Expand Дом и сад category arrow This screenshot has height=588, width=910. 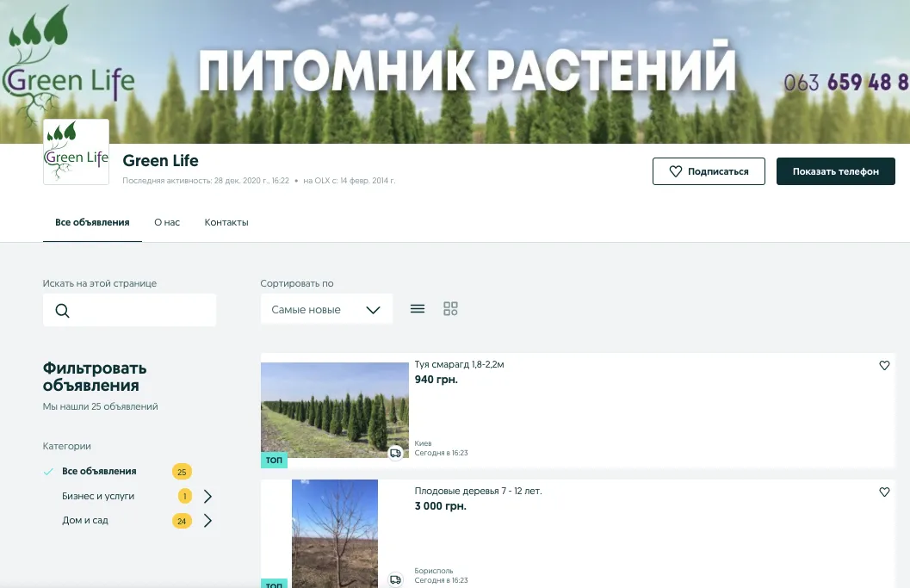[x=207, y=520]
